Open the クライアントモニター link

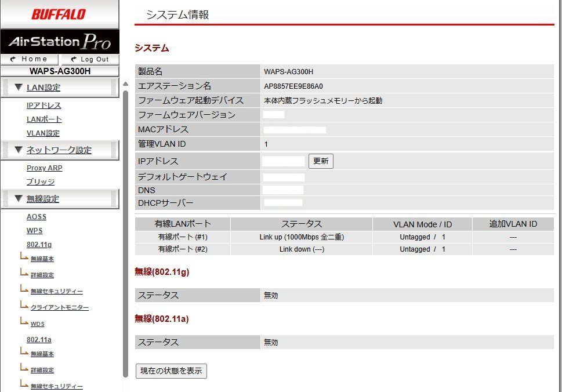coord(60,307)
